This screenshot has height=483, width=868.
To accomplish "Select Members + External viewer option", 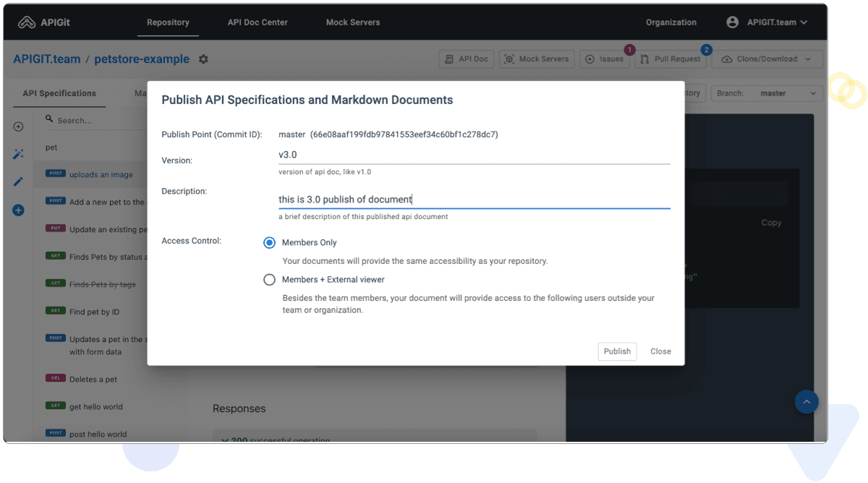I will [x=270, y=280].
